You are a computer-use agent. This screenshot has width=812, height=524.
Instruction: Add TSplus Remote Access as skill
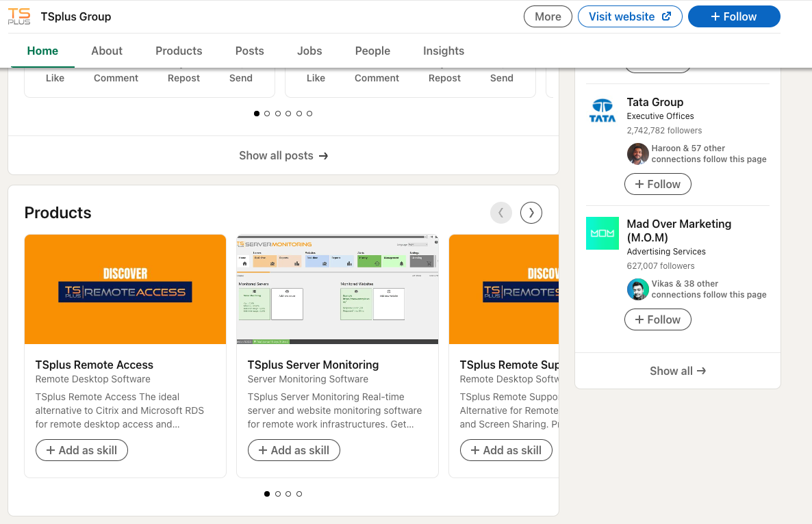[x=81, y=450]
